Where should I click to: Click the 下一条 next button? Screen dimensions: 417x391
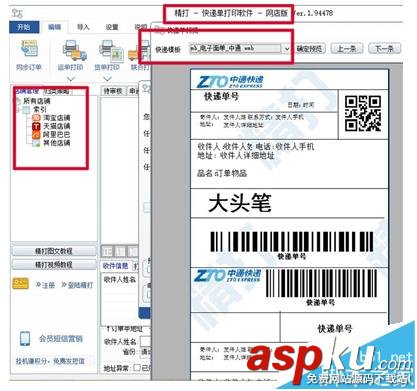pyautogui.click(x=384, y=49)
